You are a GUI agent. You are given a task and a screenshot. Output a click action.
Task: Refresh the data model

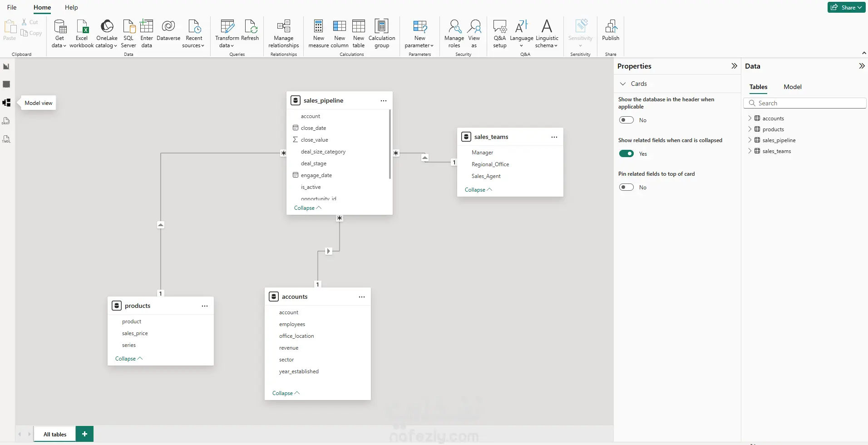250,30
